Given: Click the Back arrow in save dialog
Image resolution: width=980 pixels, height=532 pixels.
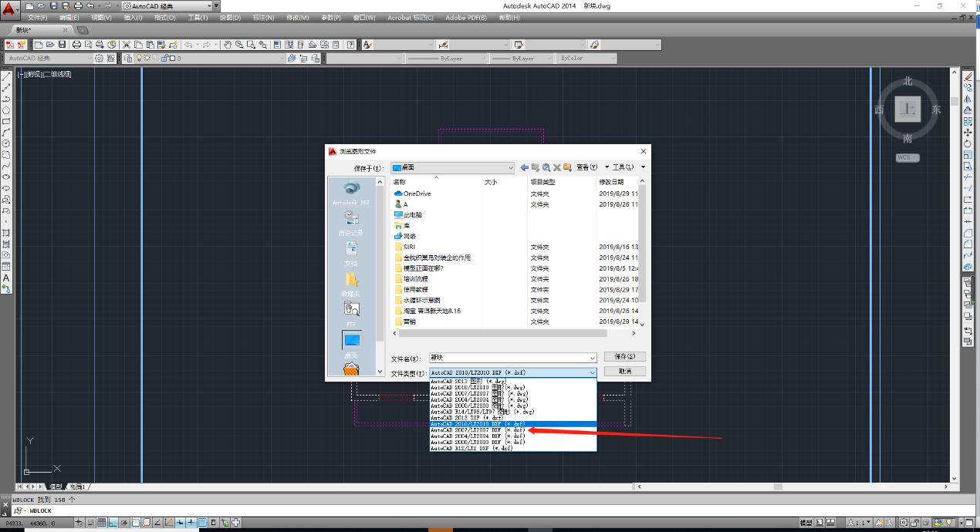Looking at the screenshot, I should (x=525, y=167).
